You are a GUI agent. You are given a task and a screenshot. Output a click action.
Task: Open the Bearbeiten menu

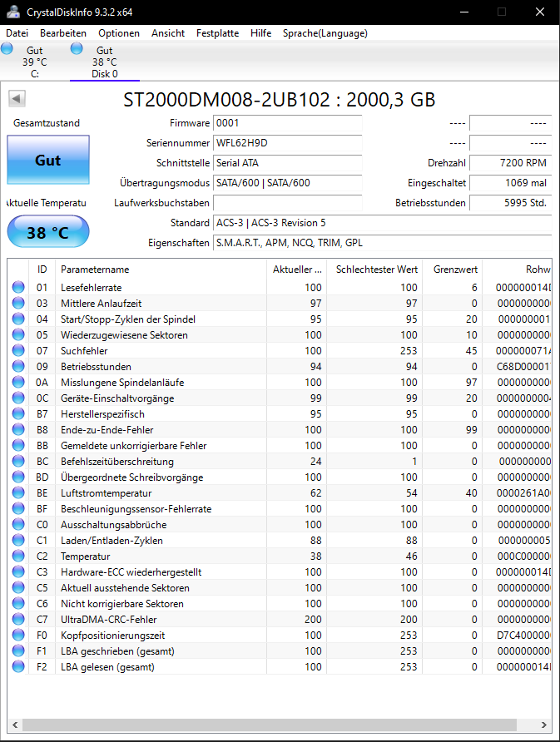click(x=63, y=33)
